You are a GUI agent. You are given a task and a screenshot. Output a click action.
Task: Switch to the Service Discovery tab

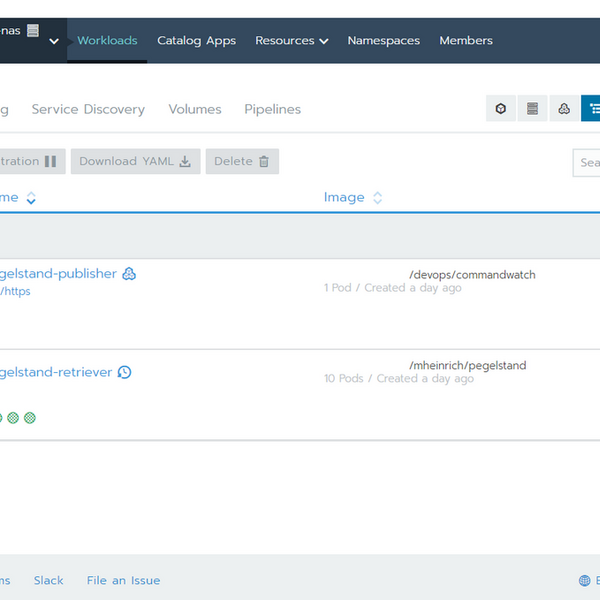pos(88,109)
